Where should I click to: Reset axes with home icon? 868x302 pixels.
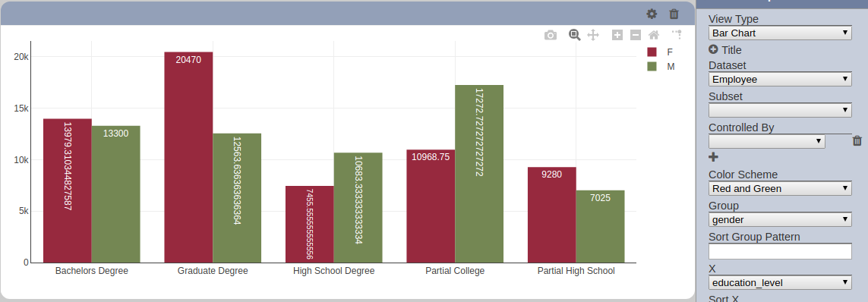[654, 36]
